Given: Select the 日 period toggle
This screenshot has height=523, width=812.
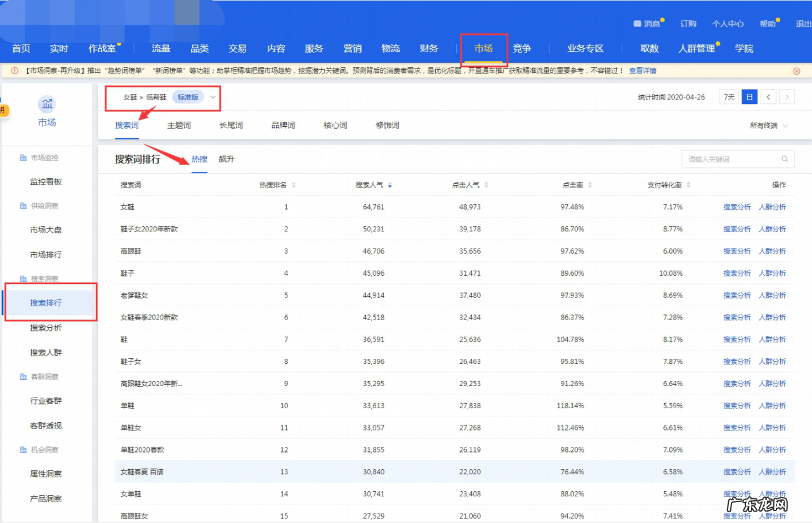Looking at the screenshot, I should click(x=749, y=97).
